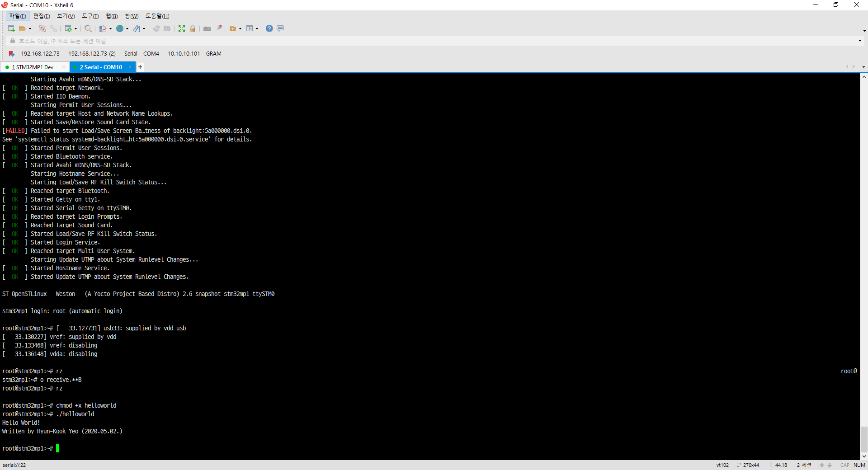Image resolution: width=868 pixels, height=470 pixels.
Task: Click the terminal scrollbar down arrow
Action: coord(864,456)
